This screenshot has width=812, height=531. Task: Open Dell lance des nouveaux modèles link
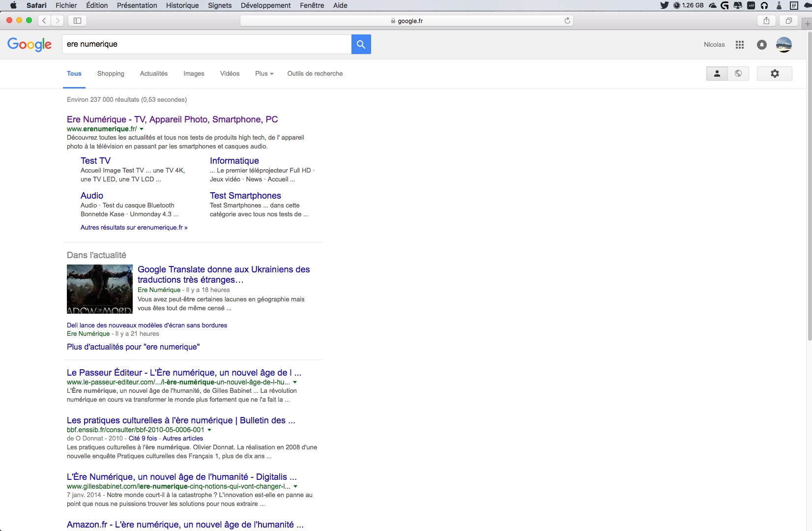coord(147,325)
